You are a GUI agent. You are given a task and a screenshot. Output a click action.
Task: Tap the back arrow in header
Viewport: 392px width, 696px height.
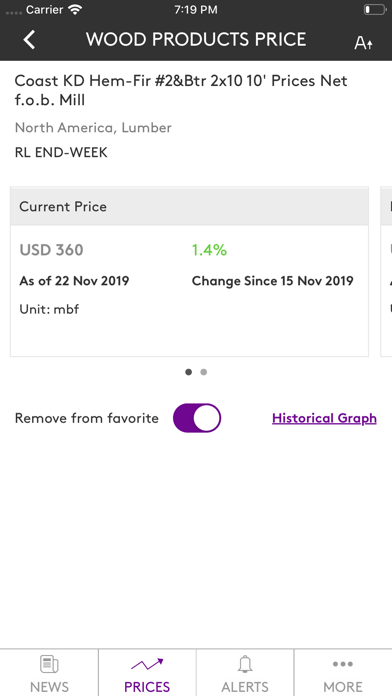[29, 40]
